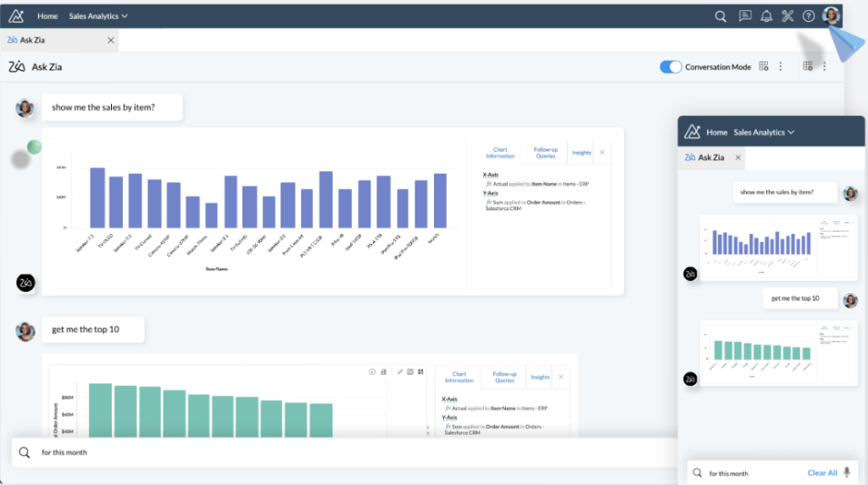Click the microphone icon in side panel

(847, 472)
